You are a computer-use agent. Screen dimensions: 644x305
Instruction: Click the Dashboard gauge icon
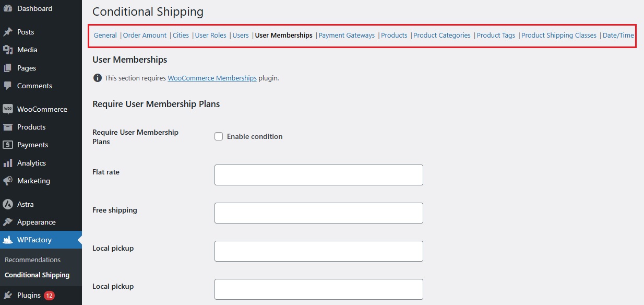[x=8, y=8]
